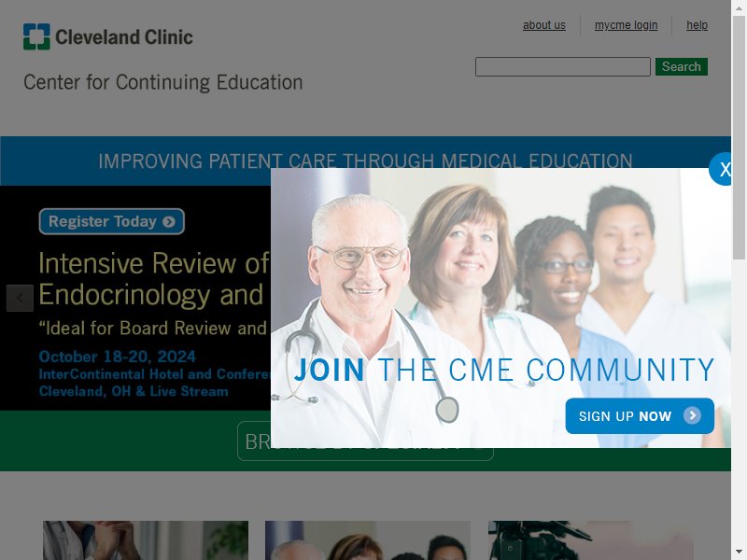
Task: Click the scrollbar down arrow
Action: 739,553
